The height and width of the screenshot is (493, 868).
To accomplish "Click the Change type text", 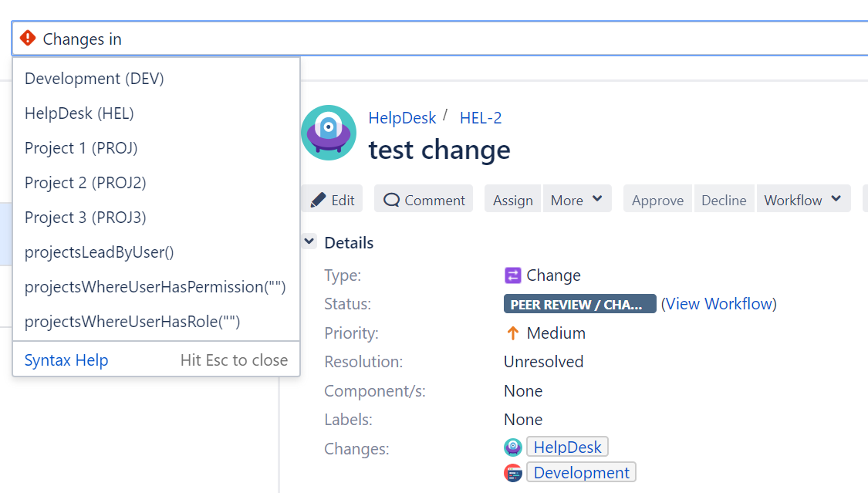I will click(553, 275).
